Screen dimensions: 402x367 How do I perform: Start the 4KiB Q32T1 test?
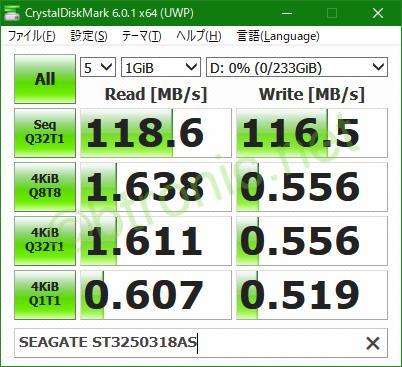pos(45,241)
